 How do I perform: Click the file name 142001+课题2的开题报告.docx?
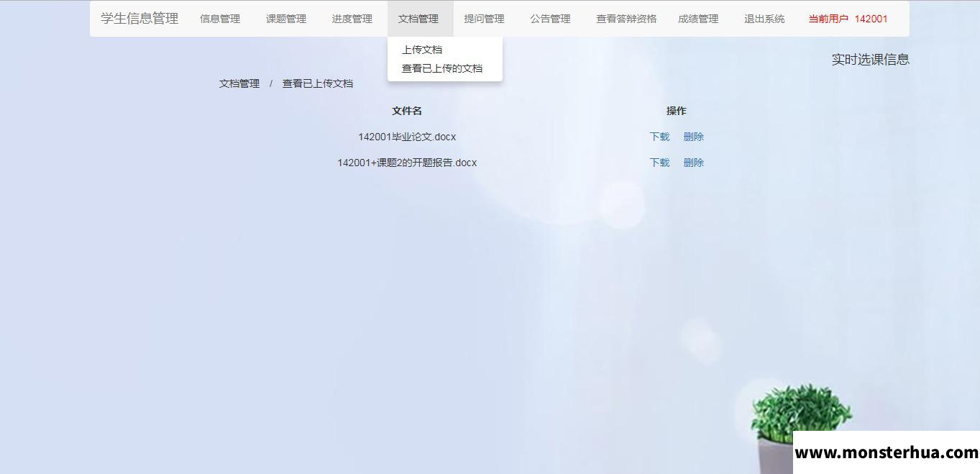point(407,163)
